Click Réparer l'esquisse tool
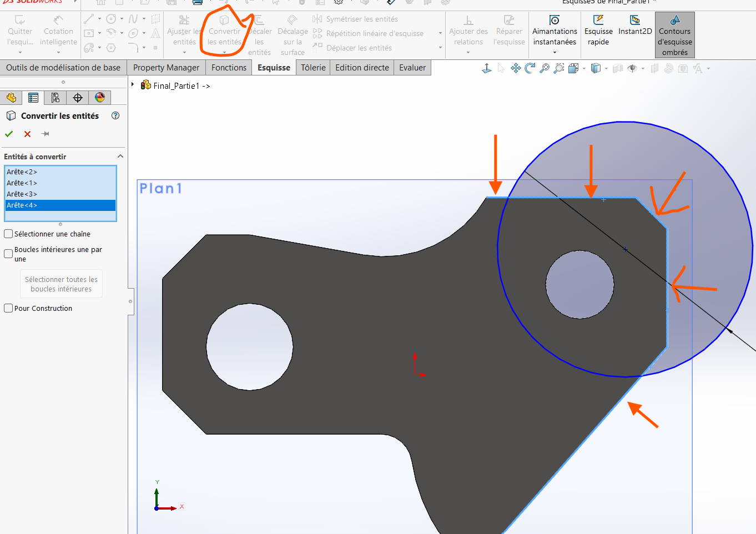756x534 pixels. click(x=509, y=31)
